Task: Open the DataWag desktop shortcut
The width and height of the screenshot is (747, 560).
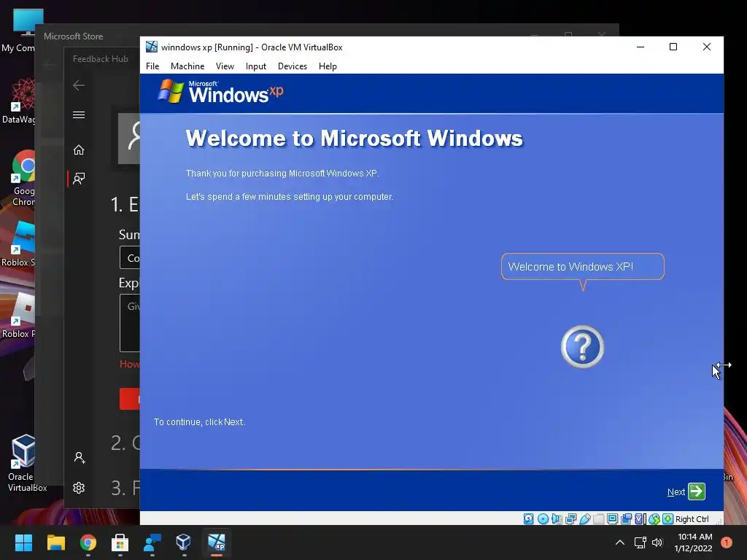Action: tap(20, 101)
